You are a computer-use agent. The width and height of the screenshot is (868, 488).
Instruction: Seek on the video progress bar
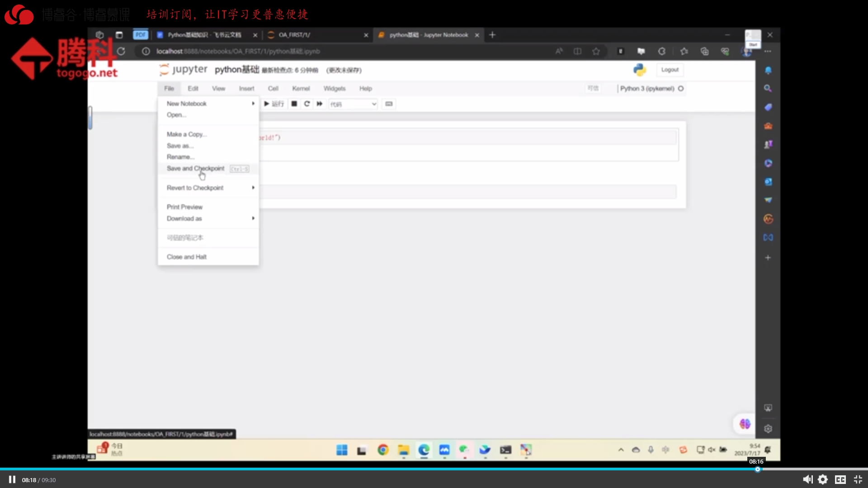pos(434,469)
